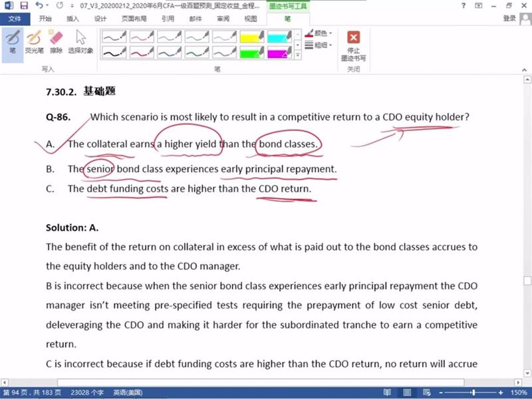
Task: Click 停止墨迹书写 stop inking button
Action: click(353, 46)
